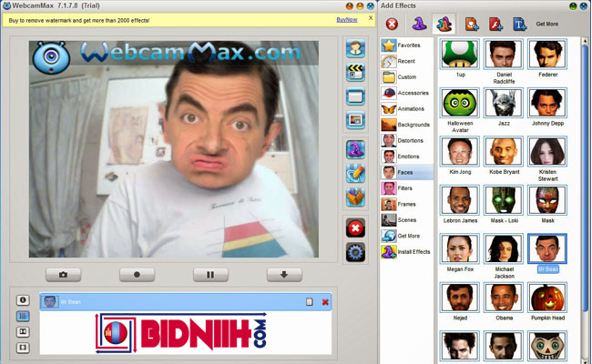Pause the webcam preview

point(210,275)
